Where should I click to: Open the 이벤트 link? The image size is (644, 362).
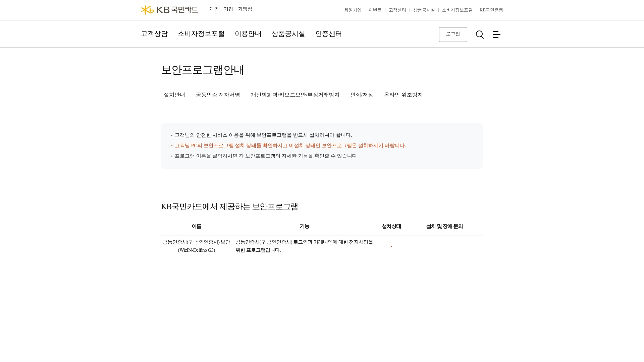pyautogui.click(x=375, y=10)
